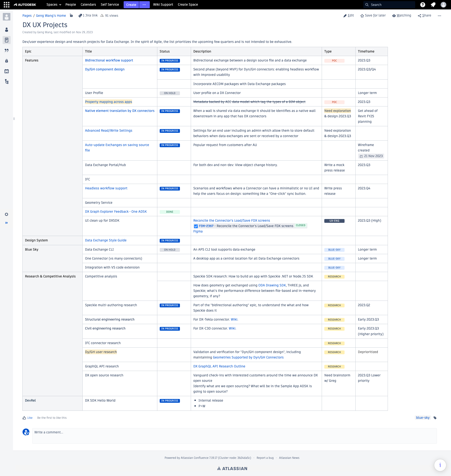This screenshot has height=476, width=451.
Task: Open the FDX-2367 Jira issue link
Action: [206, 226]
